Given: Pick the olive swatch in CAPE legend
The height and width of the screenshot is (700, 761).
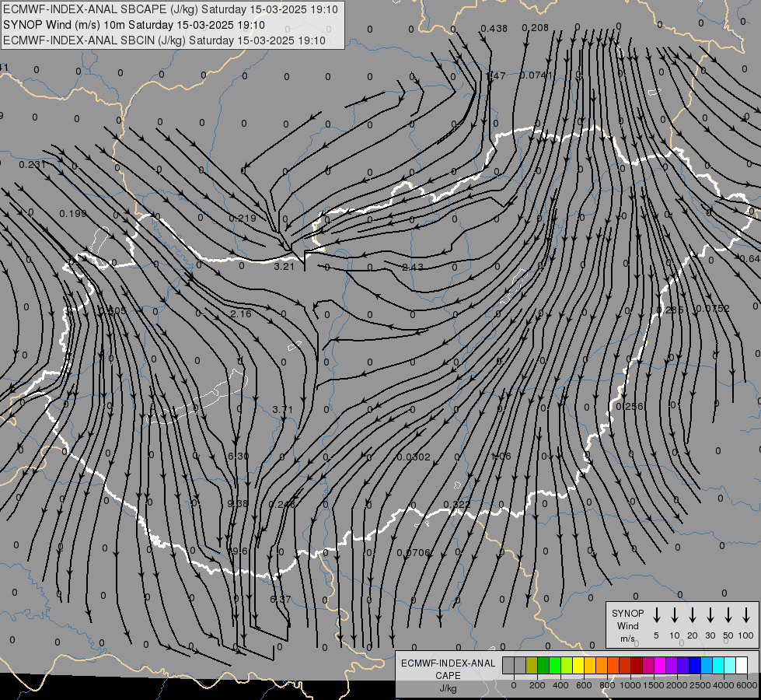Looking at the screenshot, I should click(x=532, y=665).
